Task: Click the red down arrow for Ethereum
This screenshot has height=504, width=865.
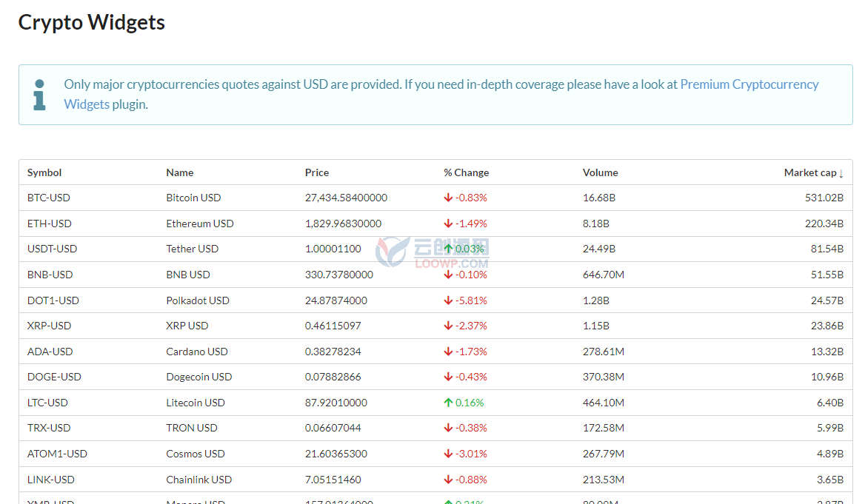Action: 448,224
